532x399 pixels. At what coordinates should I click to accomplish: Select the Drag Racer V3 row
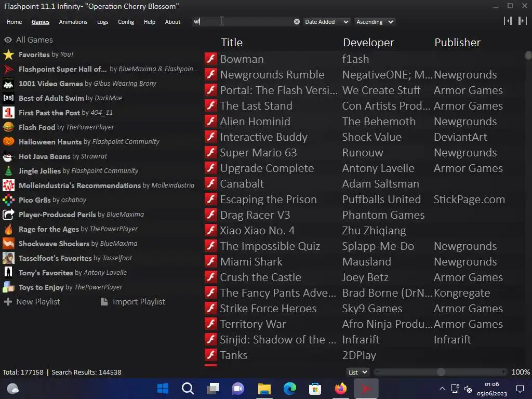pos(363,215)
